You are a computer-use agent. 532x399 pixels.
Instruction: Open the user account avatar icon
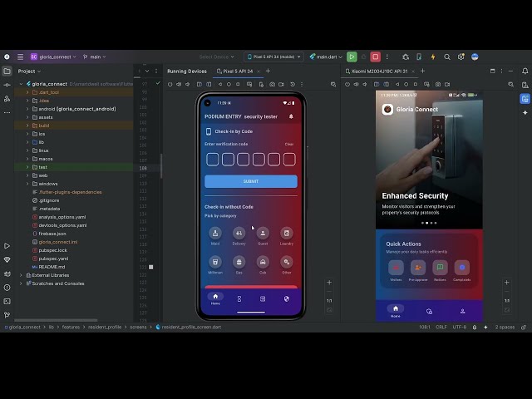(x=475, y=57)
